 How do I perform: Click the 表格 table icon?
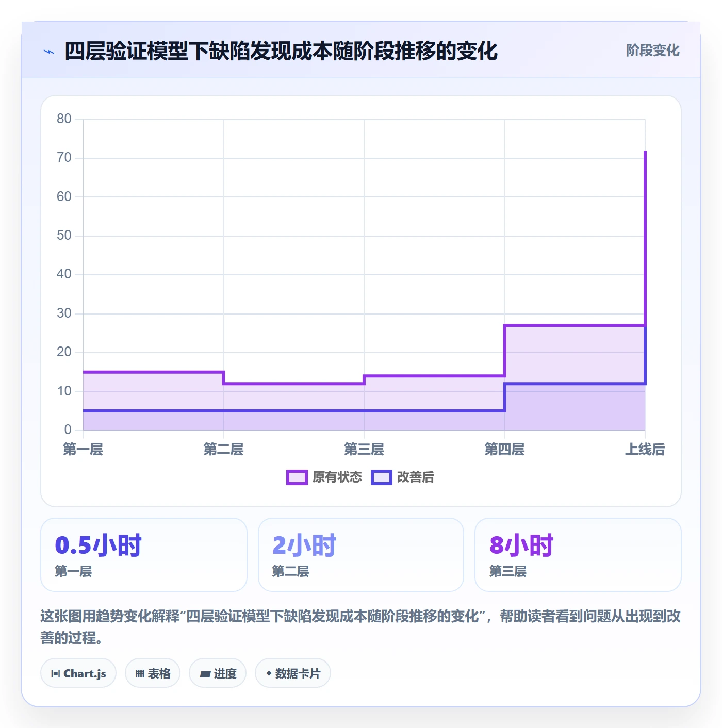[140, 673]
